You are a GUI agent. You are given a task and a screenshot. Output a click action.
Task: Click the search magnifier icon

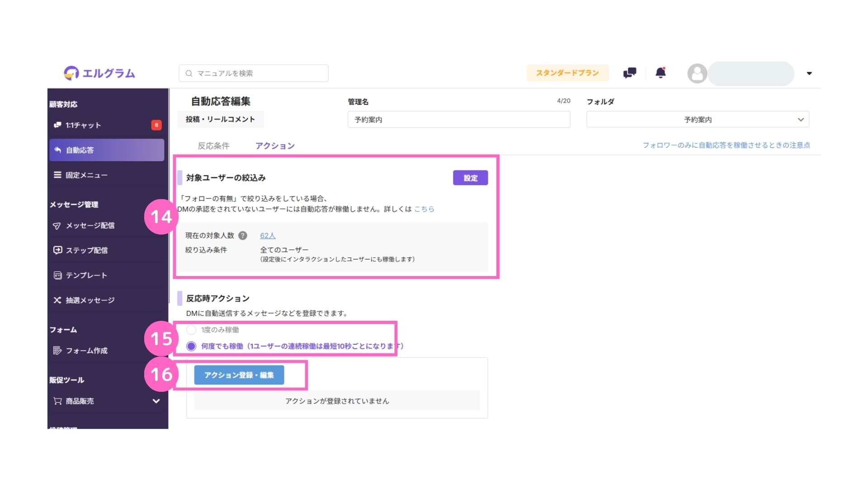coord(189,73)
